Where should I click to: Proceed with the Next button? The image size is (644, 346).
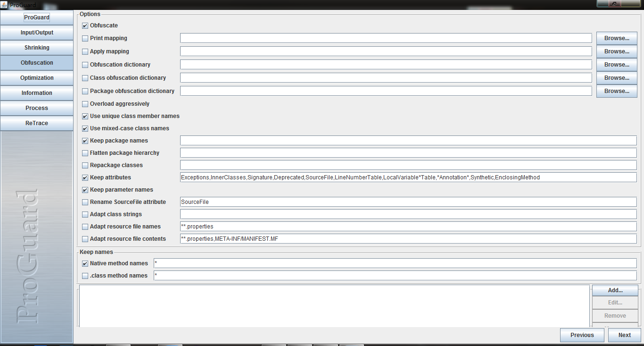(625, 335)
